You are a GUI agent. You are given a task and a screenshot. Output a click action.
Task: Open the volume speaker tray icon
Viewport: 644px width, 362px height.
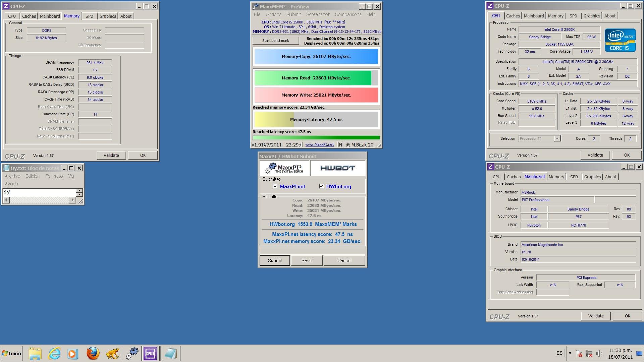[x=599, y=354]
